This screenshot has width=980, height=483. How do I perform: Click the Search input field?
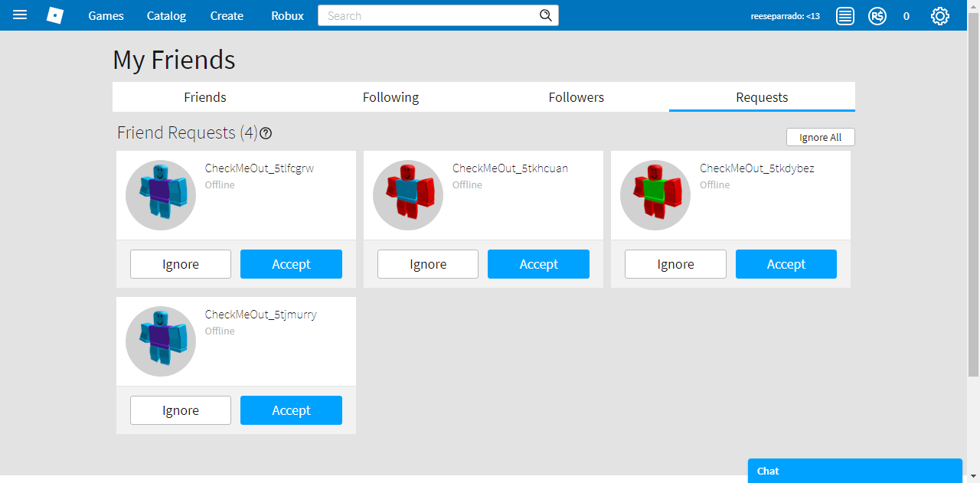[429, 16]
